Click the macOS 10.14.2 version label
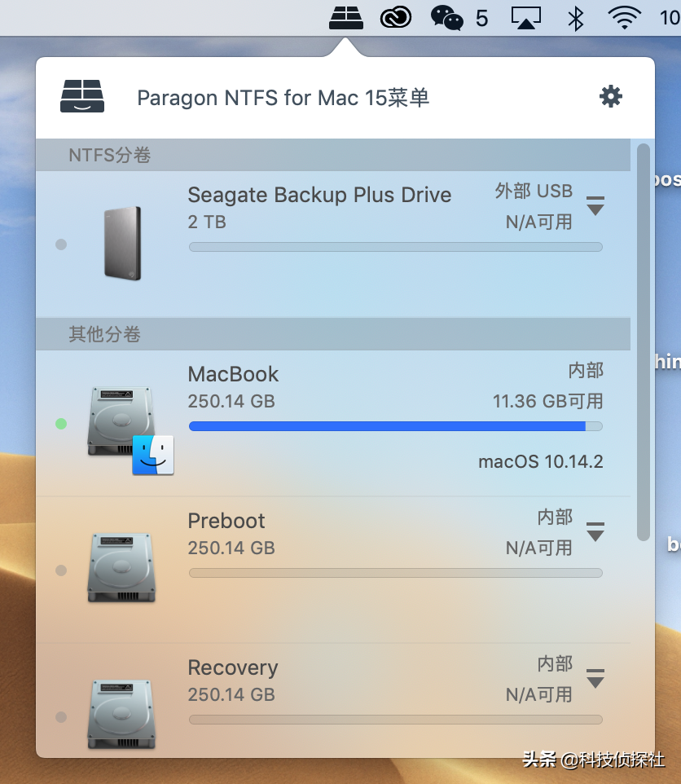 click(540, 461)
